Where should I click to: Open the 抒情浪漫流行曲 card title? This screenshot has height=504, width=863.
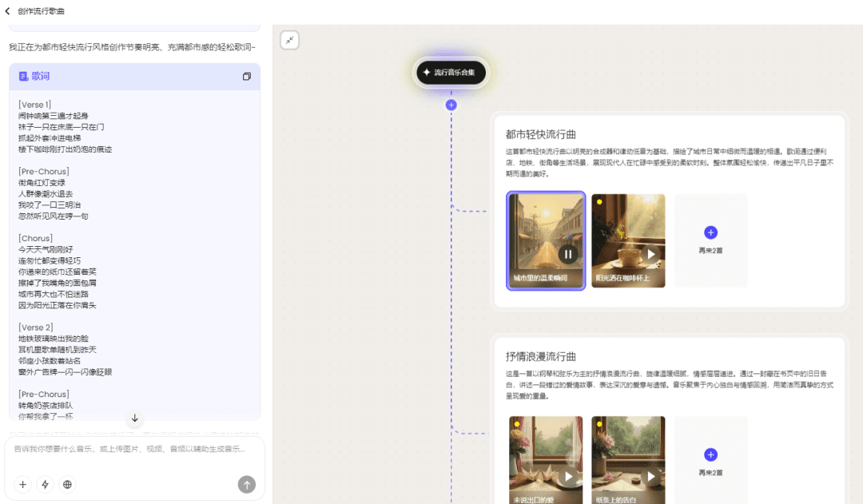(x=541, y=356)
